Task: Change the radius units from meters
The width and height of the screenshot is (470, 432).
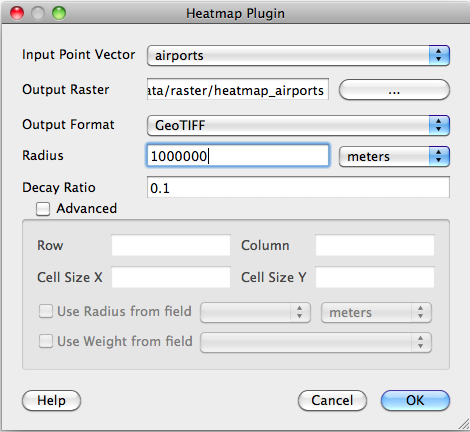Action: pos(394,156)
